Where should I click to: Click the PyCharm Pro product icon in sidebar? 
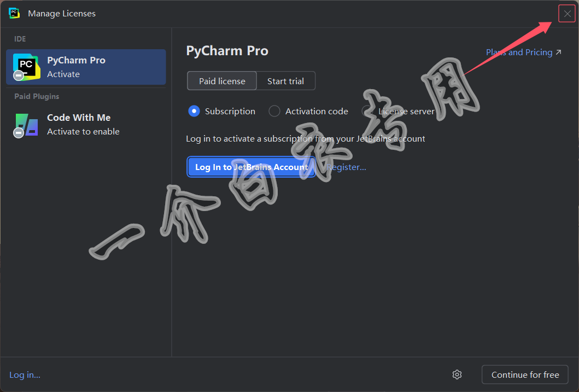tap(27, 67)
